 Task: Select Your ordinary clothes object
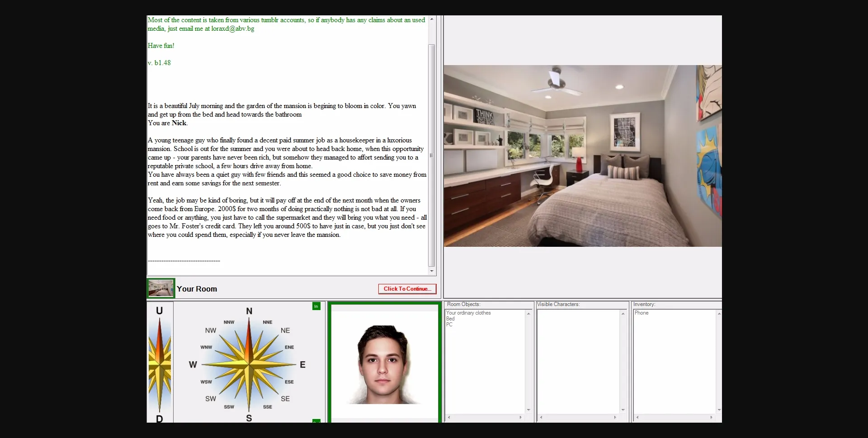(468, 313)
